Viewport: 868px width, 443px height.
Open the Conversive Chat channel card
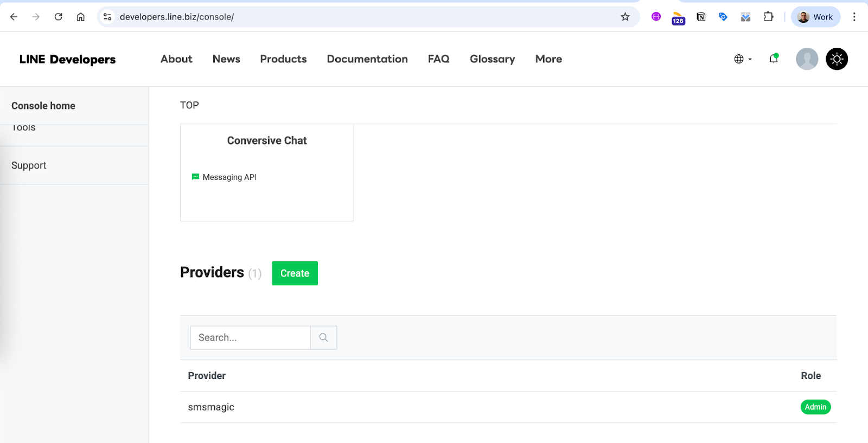coord(267,172)
